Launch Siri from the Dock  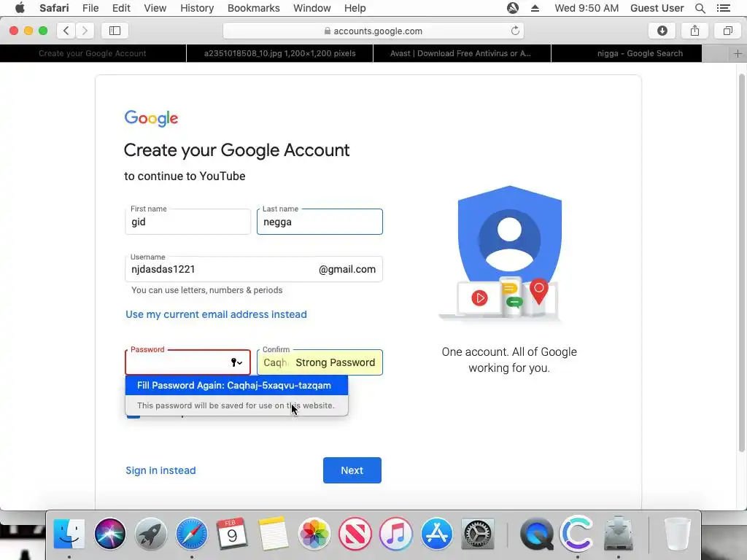[x=110, y=534]
